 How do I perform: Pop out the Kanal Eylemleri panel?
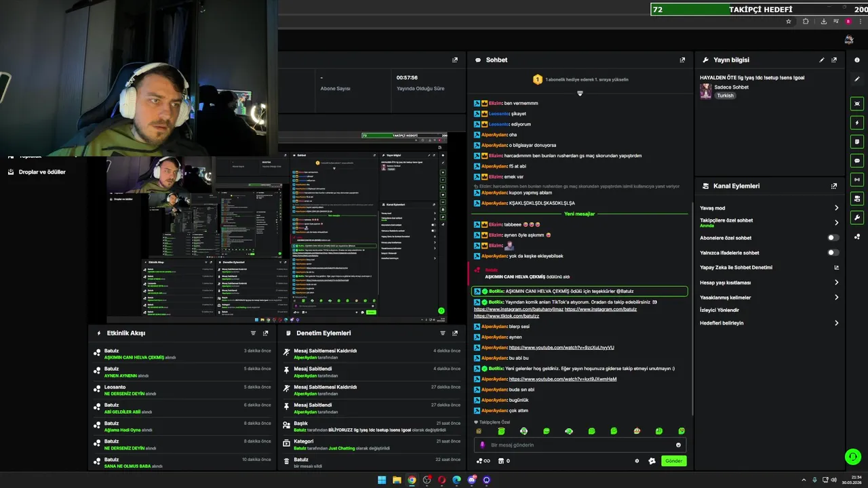pos(834,186)
